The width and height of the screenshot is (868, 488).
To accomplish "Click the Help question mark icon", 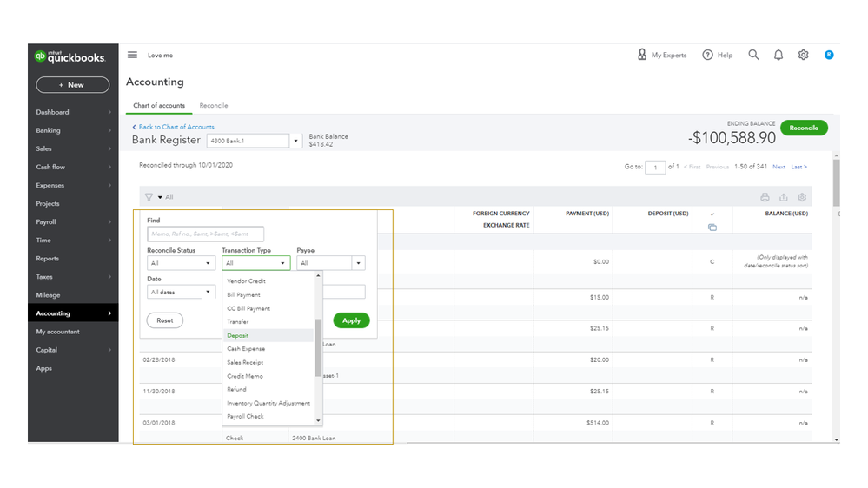I will point(707,55).
